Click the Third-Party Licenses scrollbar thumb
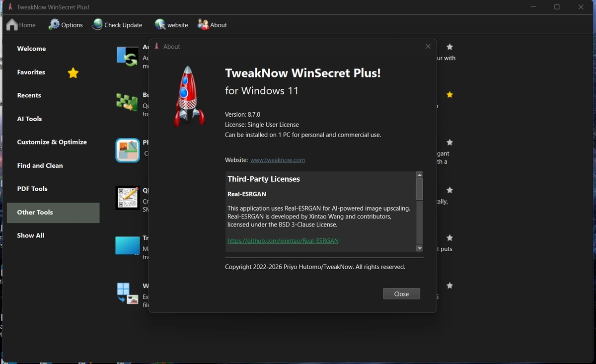The image size is (596, 364). point(420,189)
